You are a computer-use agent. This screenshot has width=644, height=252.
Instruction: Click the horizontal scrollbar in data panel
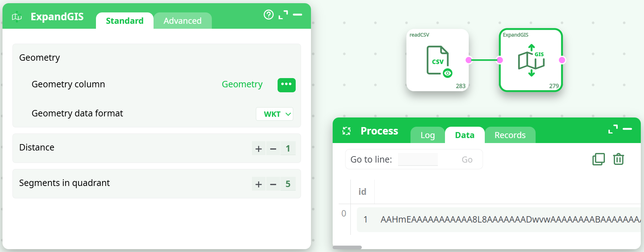click(347, 247)
